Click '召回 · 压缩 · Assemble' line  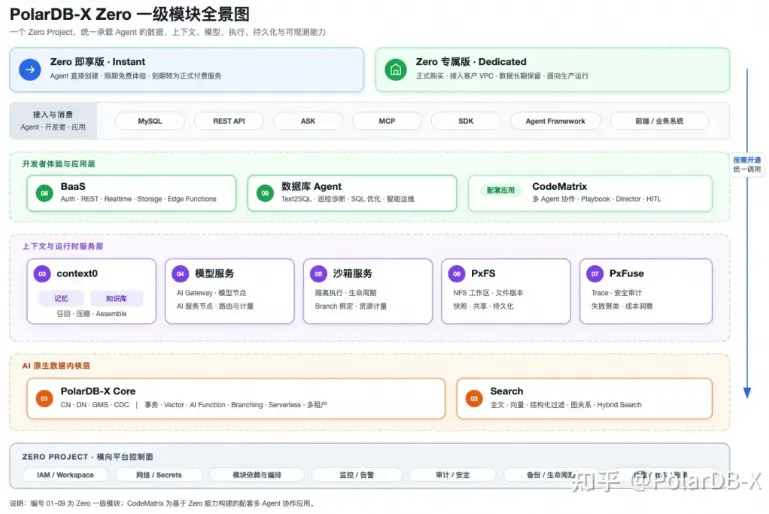(x=92, y=313)
